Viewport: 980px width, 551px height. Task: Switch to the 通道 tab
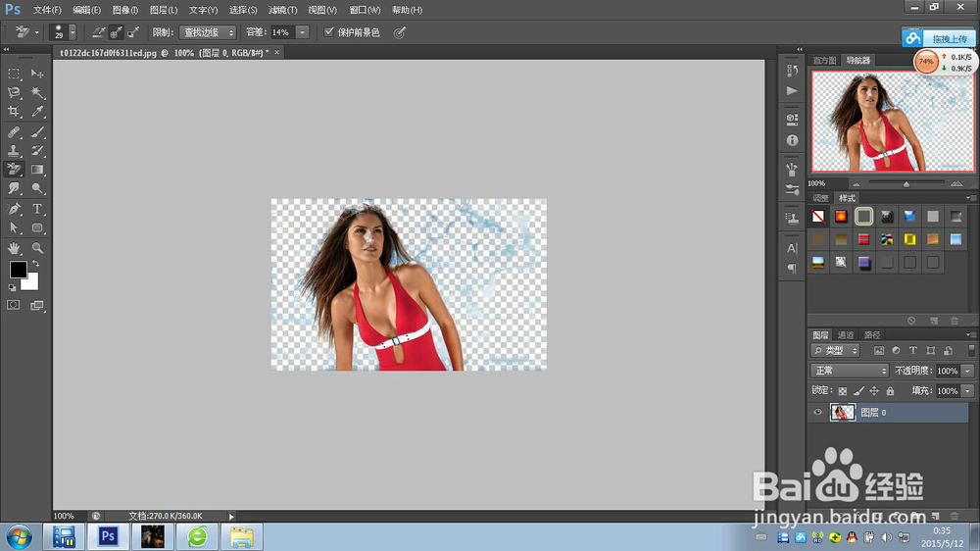click(845, 335)
